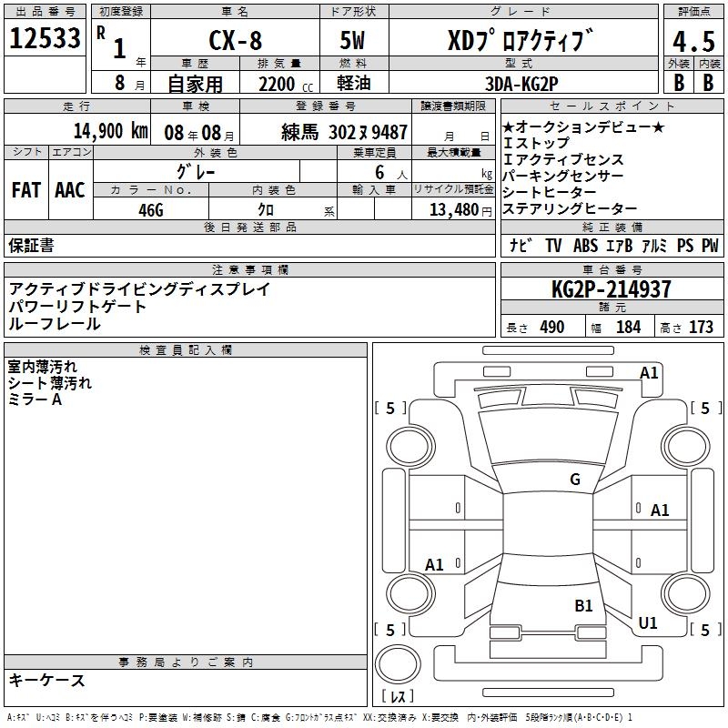Click evaluation score 4.5
This screenshot has width=728, height=728.
(x=693, y=41)
